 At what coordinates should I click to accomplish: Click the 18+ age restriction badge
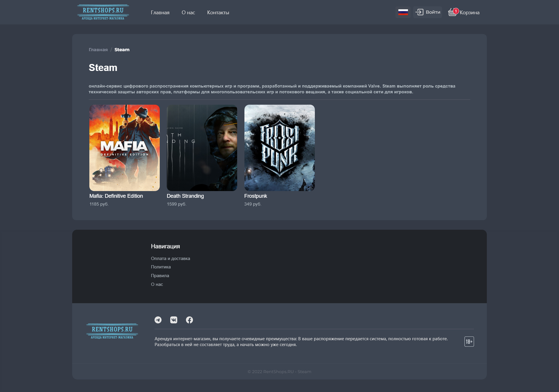469,341
